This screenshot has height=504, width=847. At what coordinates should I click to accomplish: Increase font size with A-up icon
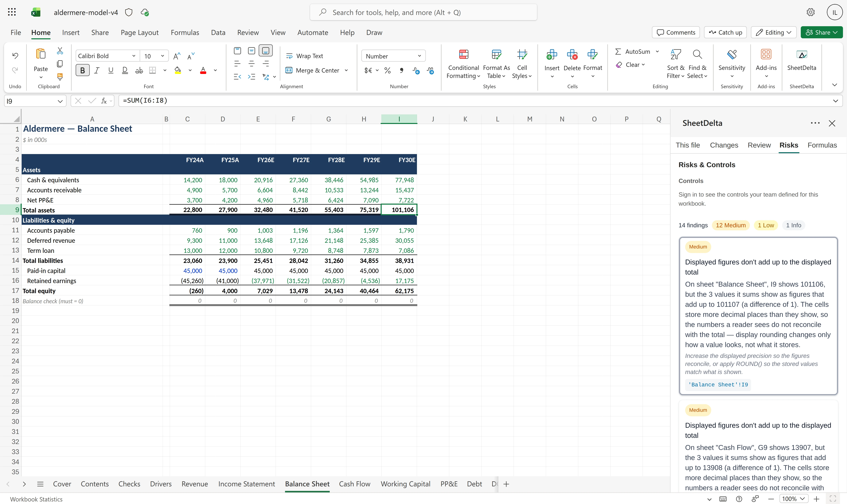coord(177,56)
